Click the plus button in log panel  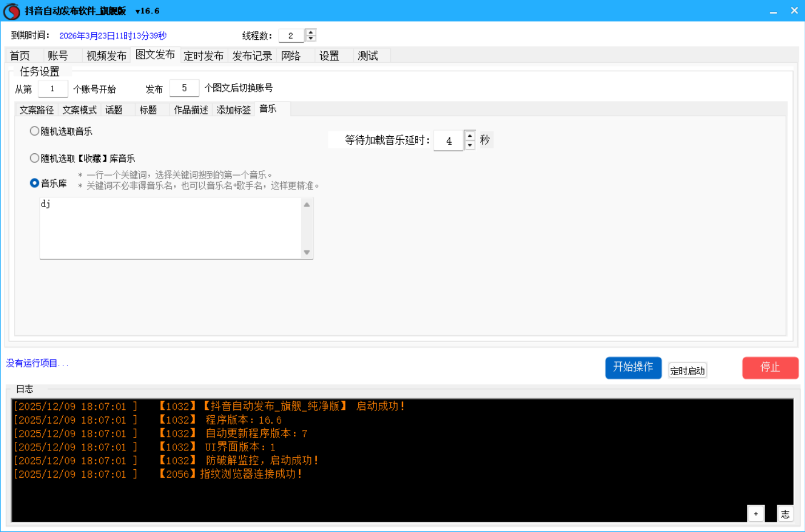tap(755, 514)
